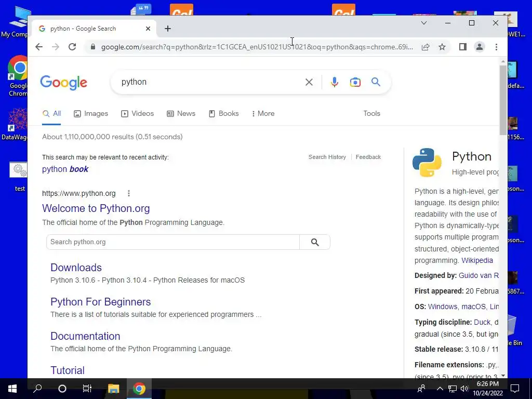Viewport: 532px width, 399px height.
Task: Click the python book suggestion link
Action: (x=65, y=169)
